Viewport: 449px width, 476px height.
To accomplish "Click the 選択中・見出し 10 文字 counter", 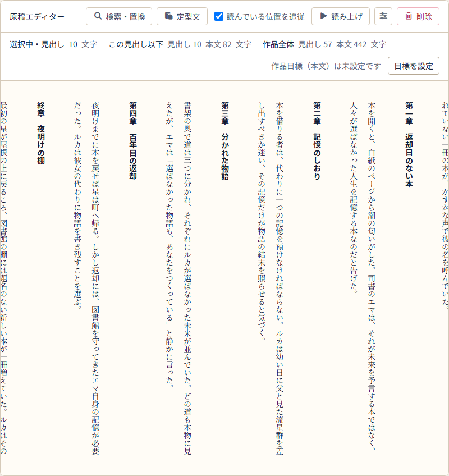I will pyautogui.click(x=53, y=44).
